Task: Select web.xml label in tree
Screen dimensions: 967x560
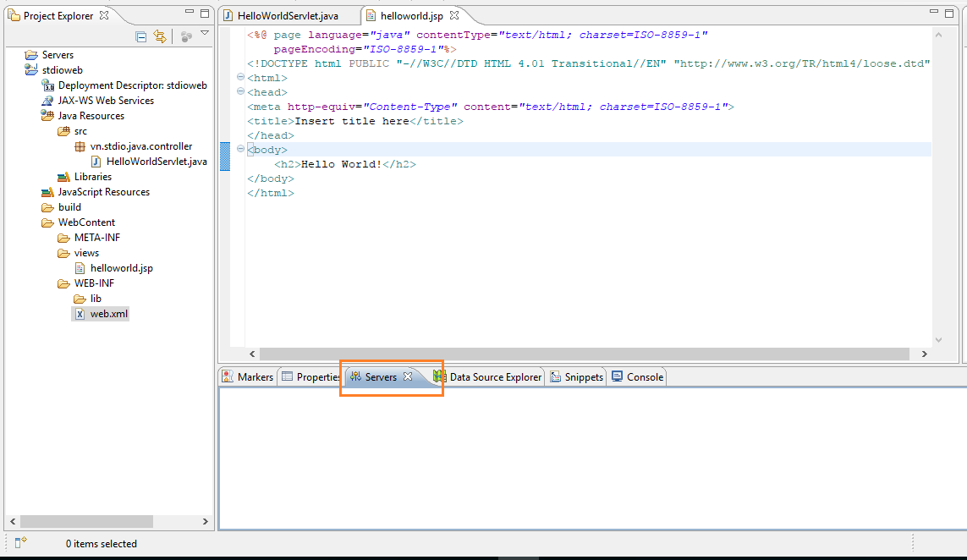Action: click(x=109, y=314)
